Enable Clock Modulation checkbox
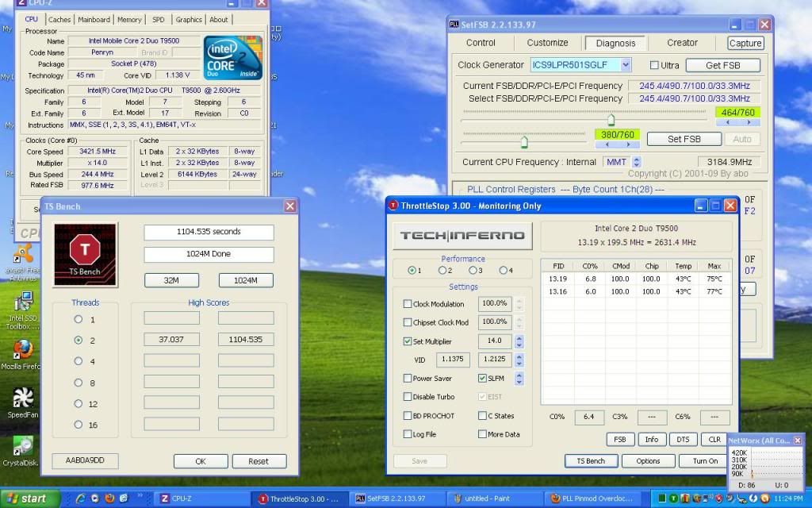812x508 pixels. (x=408, y=304)
